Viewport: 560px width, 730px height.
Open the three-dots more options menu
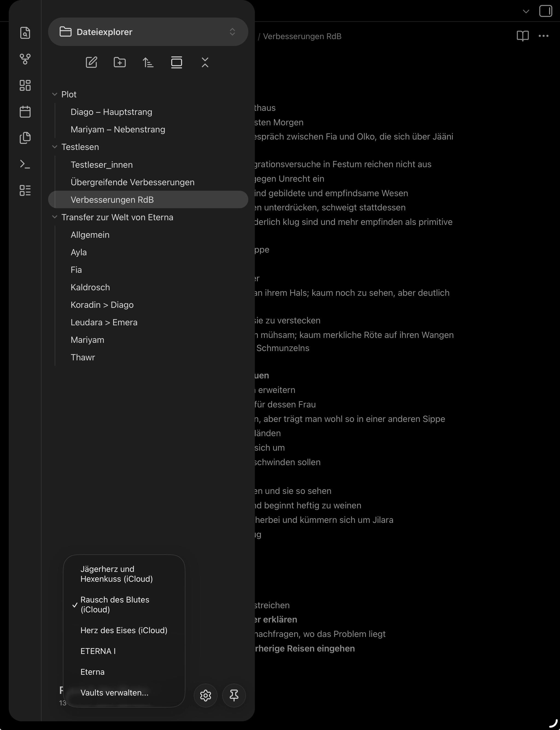(544, 36)
